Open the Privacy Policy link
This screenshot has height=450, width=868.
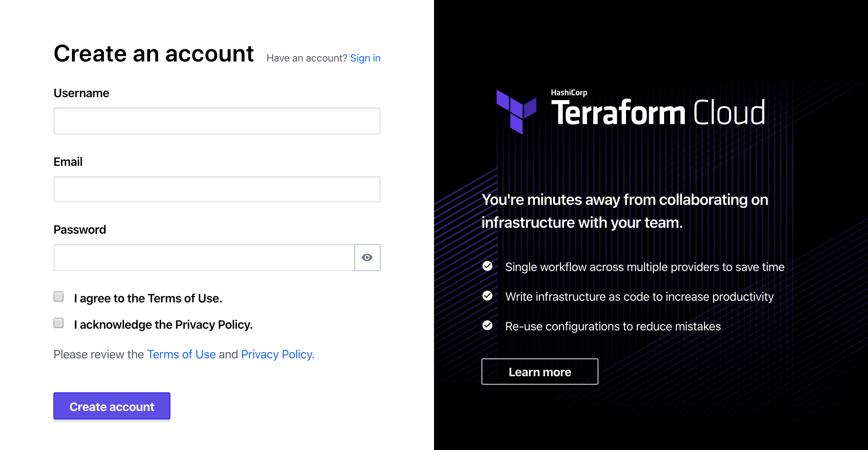coord(277,354)
